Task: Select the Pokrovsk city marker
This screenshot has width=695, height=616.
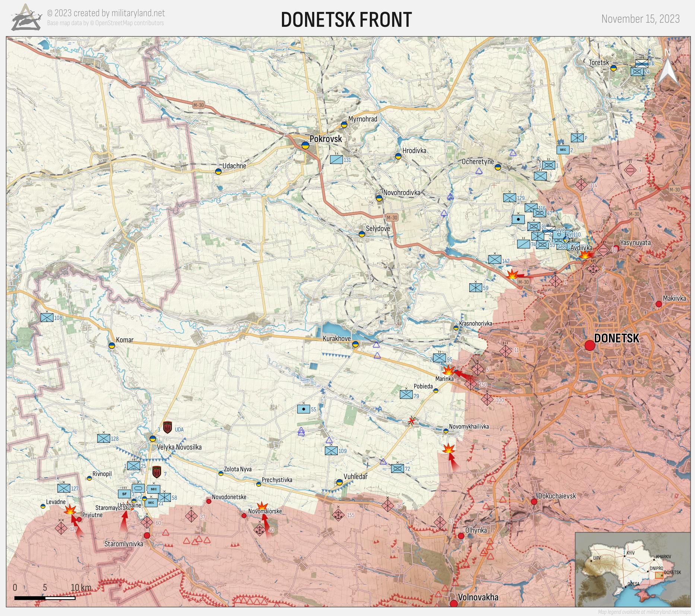Action: 305,145
